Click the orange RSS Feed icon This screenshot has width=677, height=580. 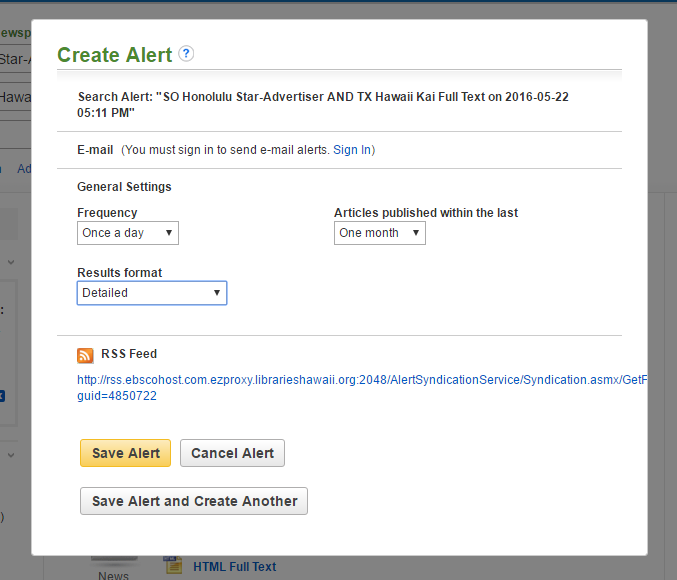pyautogui.click(x=85, y=355)
